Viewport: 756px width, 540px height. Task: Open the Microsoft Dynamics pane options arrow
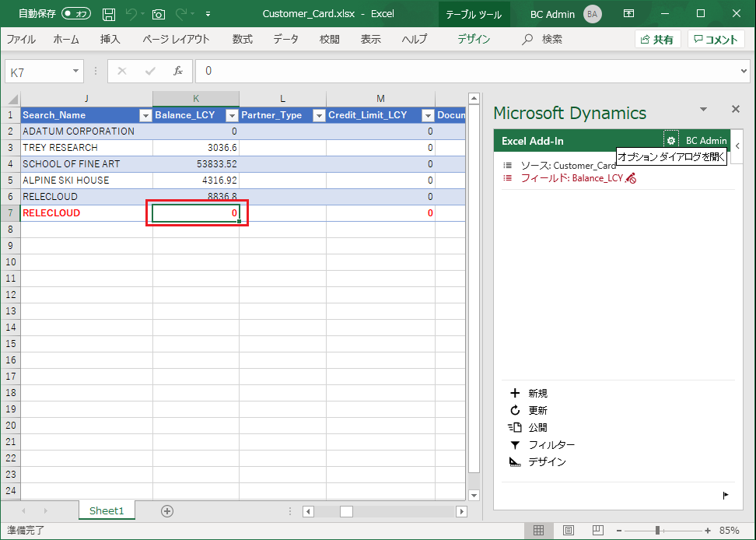703,110
